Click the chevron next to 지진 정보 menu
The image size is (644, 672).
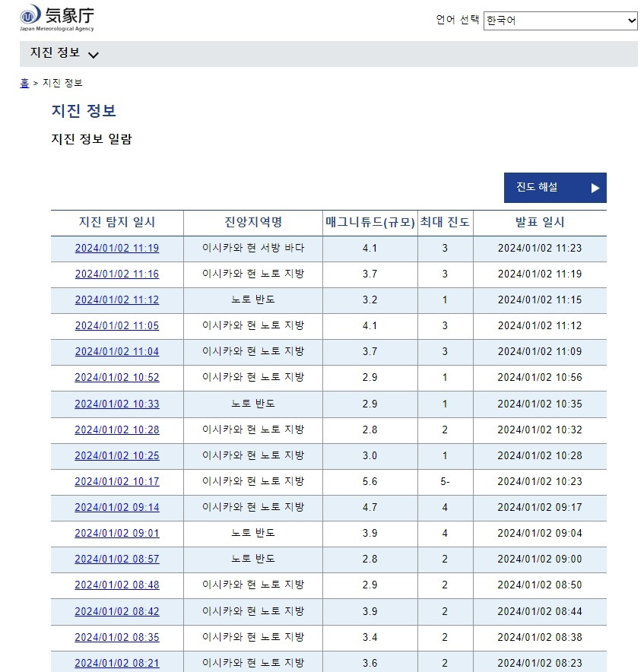tap(94, 55)
